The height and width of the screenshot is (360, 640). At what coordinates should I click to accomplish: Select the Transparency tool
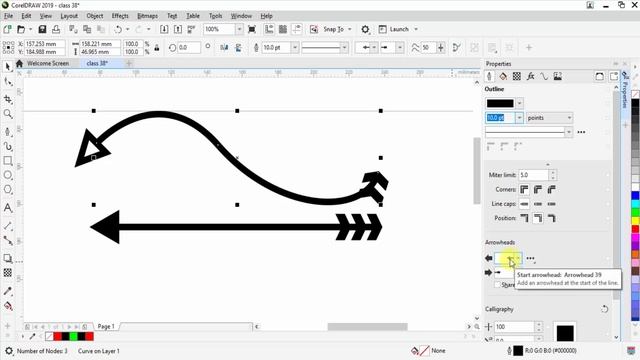point(8,273)
